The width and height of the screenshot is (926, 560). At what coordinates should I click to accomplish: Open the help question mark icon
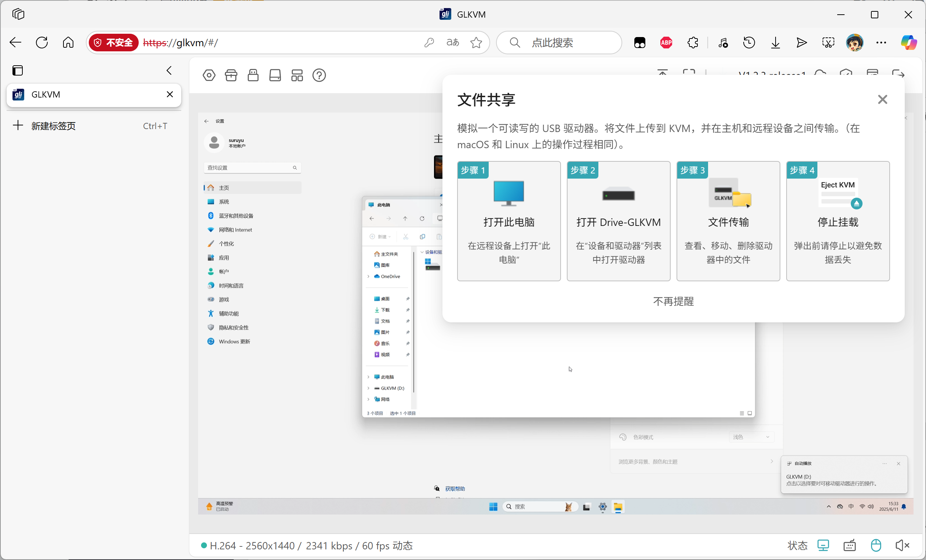[x=319, y=76]
